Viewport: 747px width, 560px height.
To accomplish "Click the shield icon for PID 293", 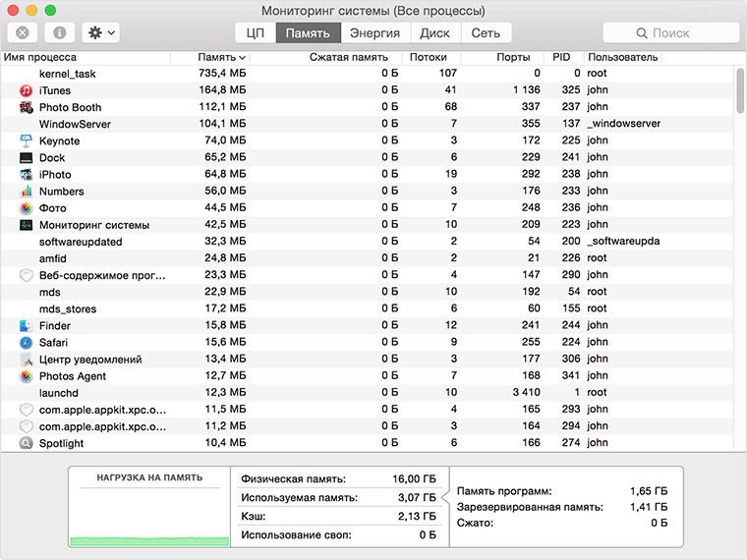I will [27, 410].
